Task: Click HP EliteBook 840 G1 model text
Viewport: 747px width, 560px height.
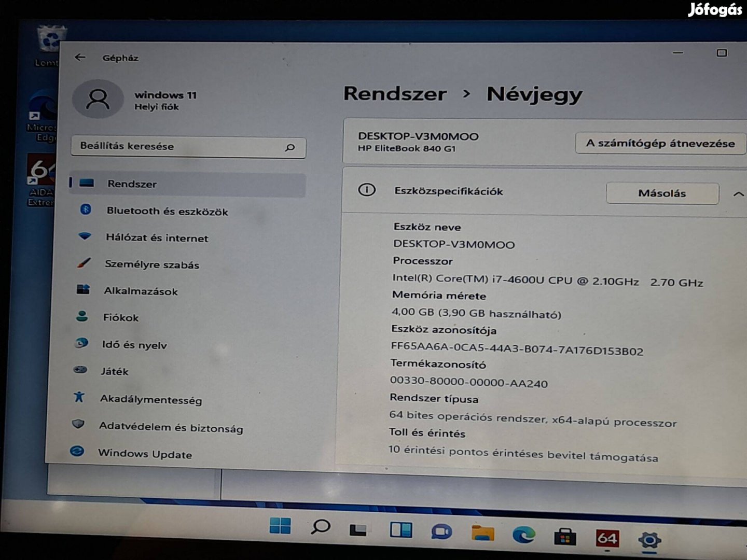Action: coord(407,148)
